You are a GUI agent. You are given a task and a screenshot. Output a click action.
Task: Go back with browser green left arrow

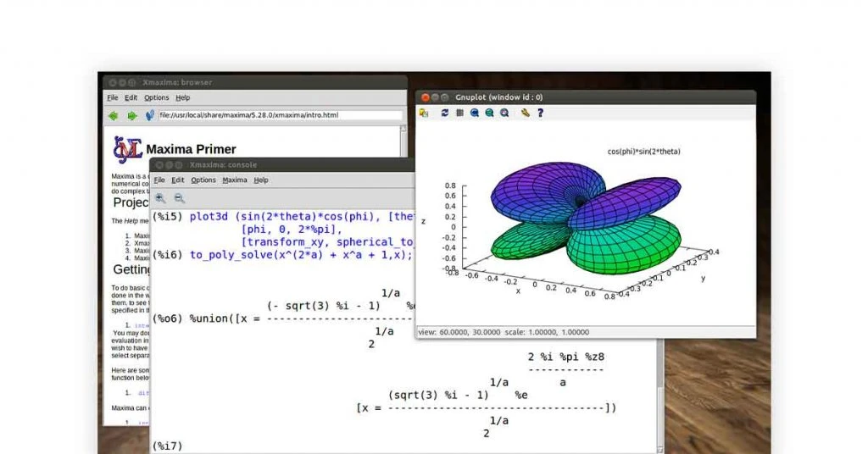coord(113,115)
